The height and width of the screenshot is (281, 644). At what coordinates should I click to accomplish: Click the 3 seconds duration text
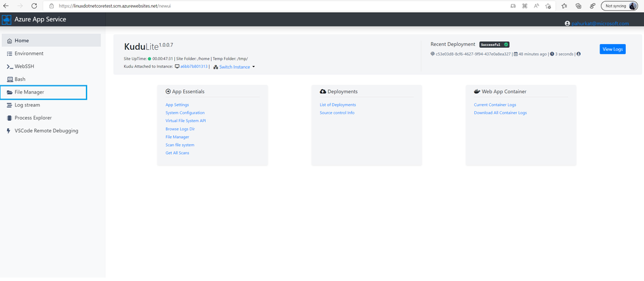tap(564, 54)
